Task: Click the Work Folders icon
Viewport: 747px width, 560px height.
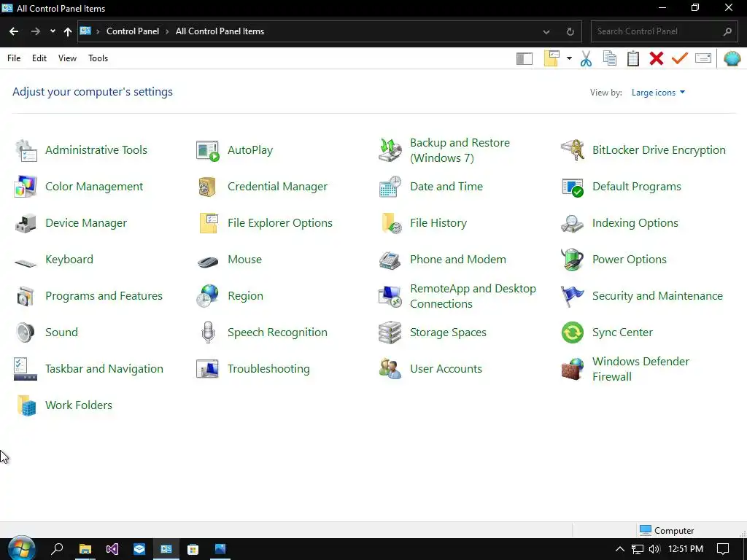Action: [x=26, y=405]
